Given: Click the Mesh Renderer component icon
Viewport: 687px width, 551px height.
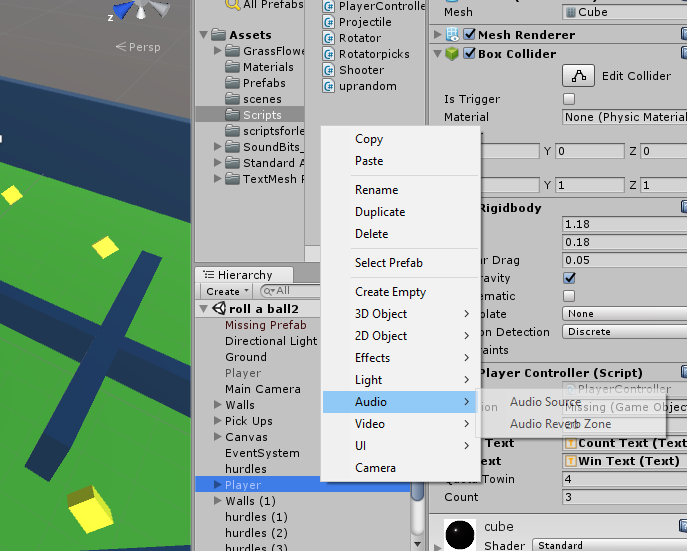Looking at the screenshot, I should point(452,35).
